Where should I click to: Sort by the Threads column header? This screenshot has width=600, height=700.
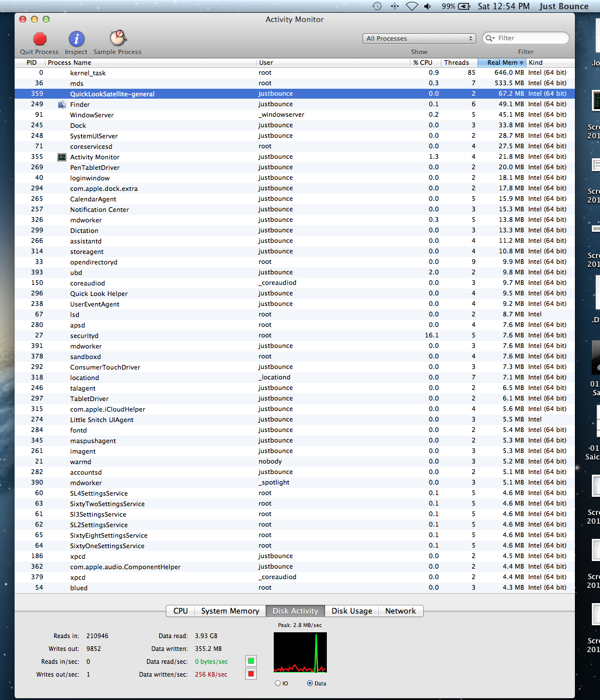coord(459,62)
